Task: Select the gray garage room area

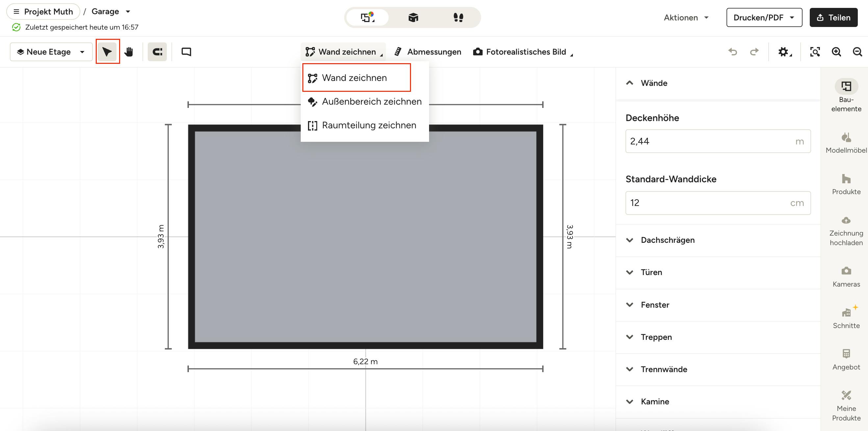Action: pyautogui.click(x=365, y=237)
